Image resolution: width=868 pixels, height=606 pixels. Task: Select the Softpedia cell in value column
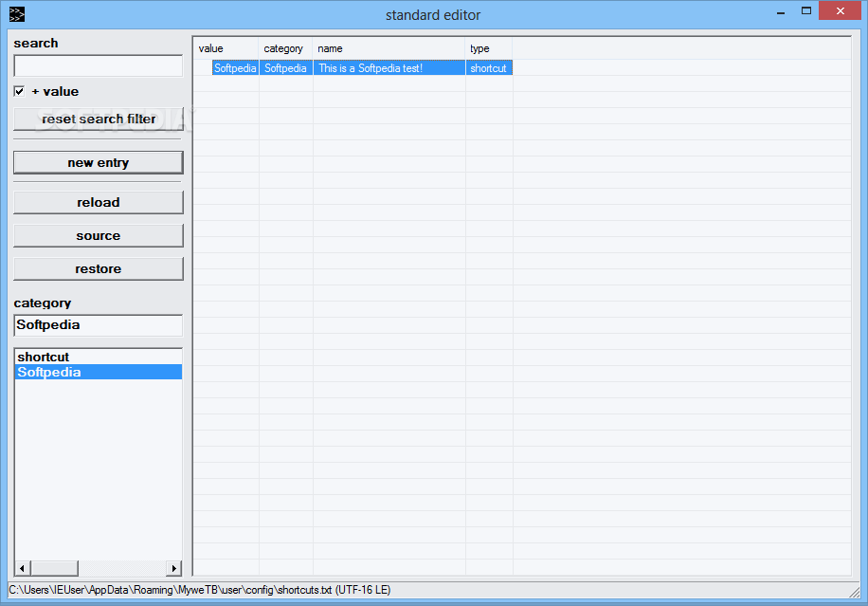click(x=235, y=68)
